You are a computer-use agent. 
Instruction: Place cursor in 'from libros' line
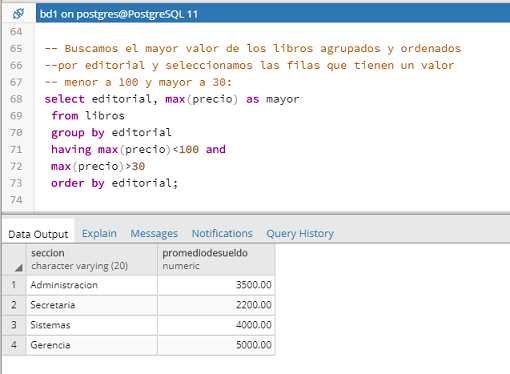88,116
